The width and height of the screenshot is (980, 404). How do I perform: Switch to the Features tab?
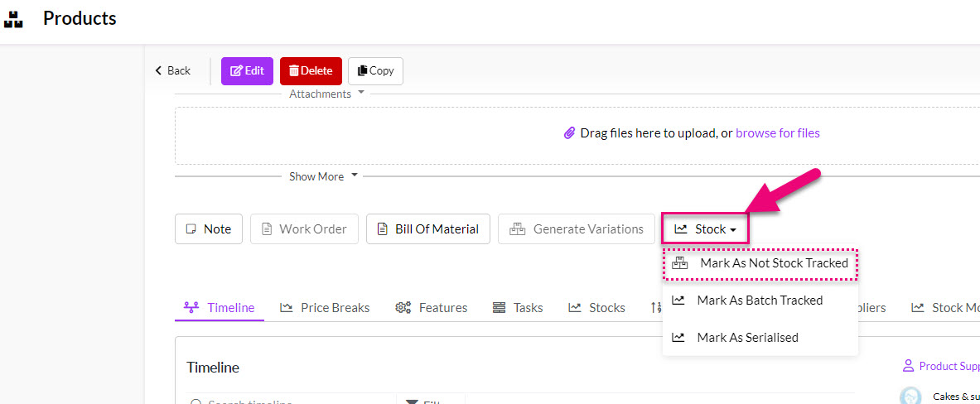pyautogui.click(x=431, y=308)
